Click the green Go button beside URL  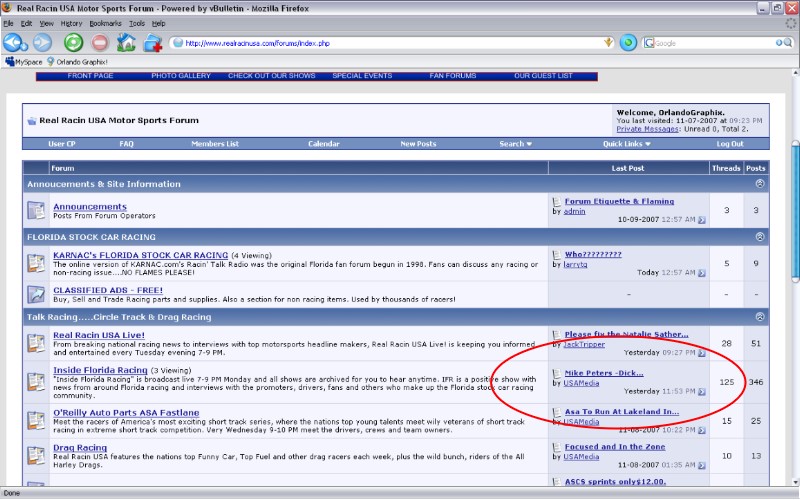[628, 43]
